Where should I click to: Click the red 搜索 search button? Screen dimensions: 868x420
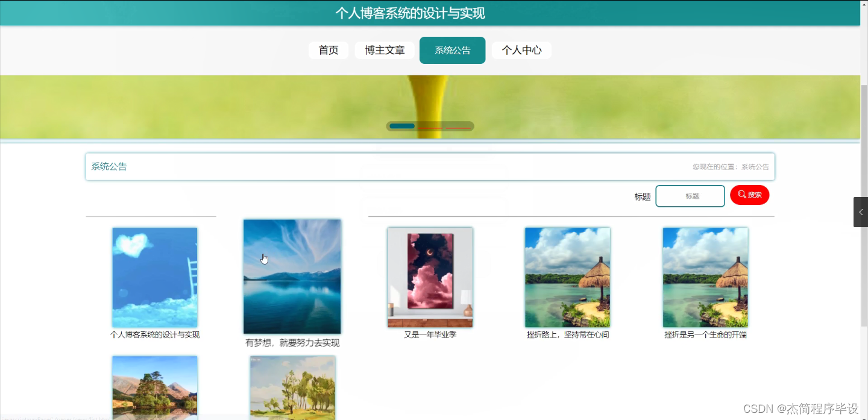[749, 195]
